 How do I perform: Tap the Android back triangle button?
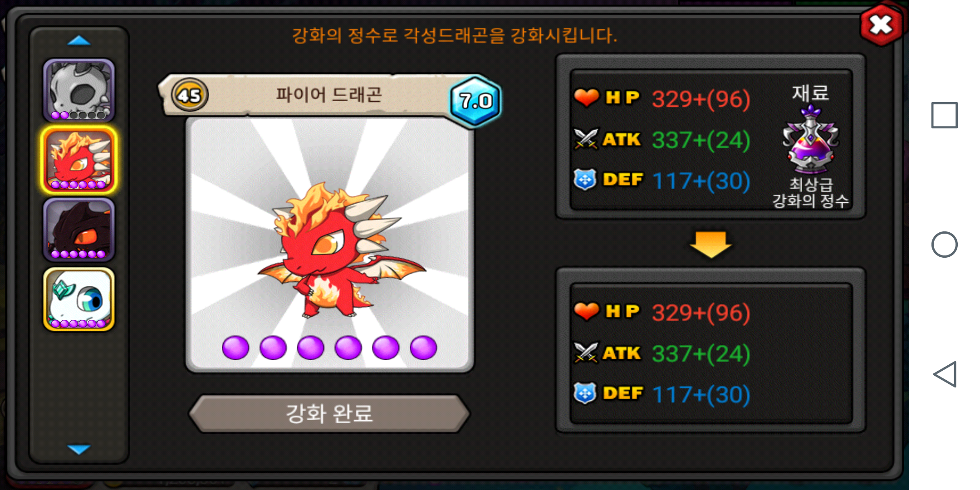point(945,374)
